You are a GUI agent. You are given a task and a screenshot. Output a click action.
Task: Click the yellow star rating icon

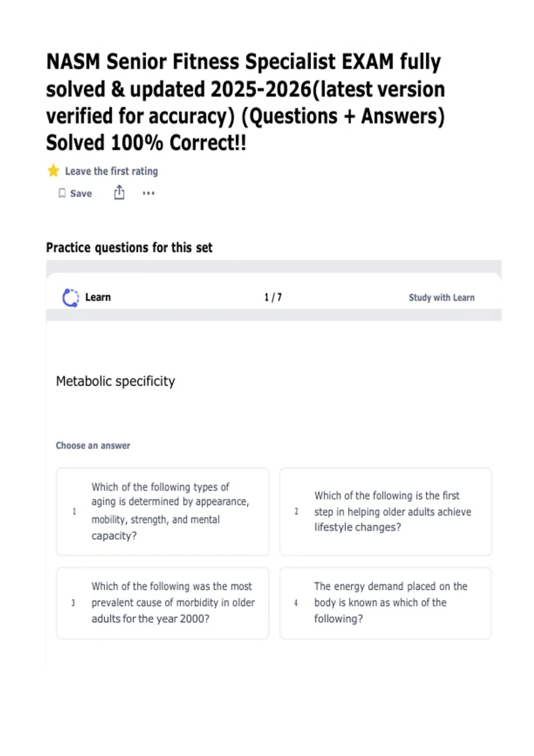(53, 171)
